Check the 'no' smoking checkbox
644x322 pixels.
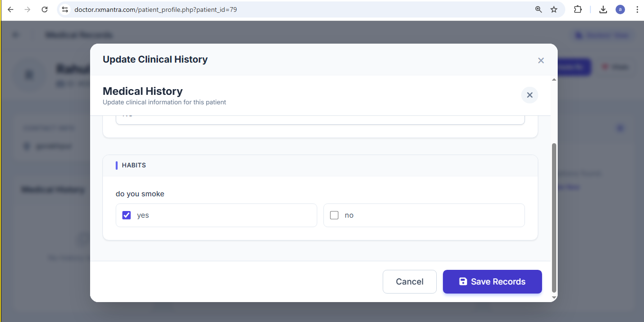[x=334, y=215]
